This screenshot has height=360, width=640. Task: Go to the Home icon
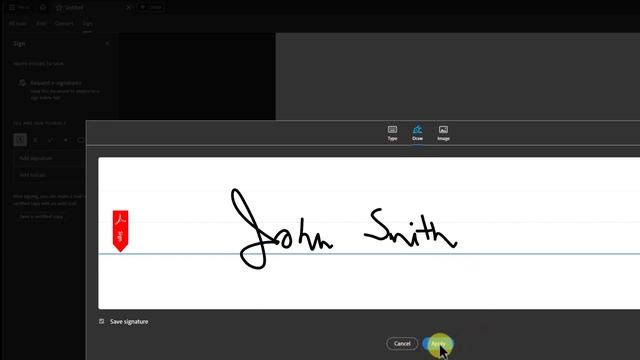[43, 7]
